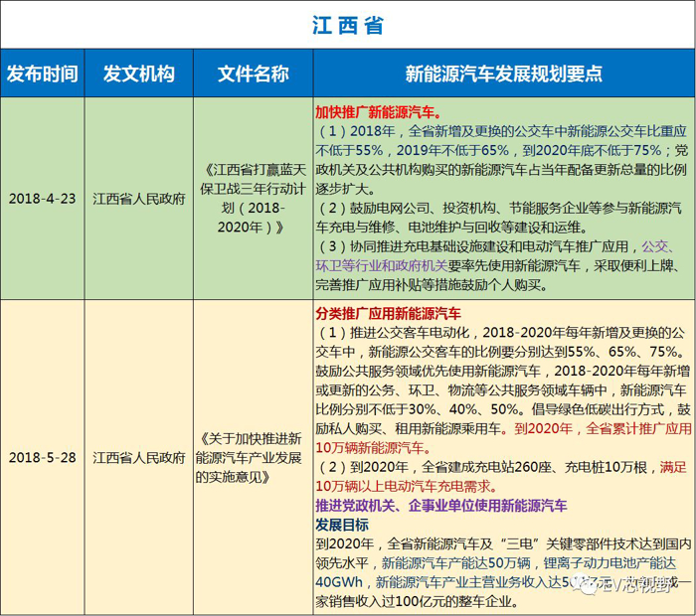Click the bold 发展目标 heading
The width and height of the screenshot is (696, 616).
(x=342, y=525)
